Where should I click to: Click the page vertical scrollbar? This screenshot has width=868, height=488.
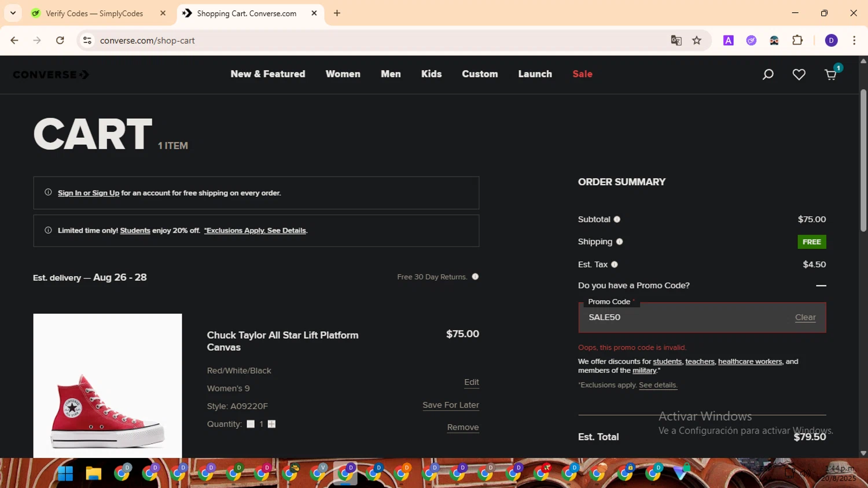click(x=863, y=160)
